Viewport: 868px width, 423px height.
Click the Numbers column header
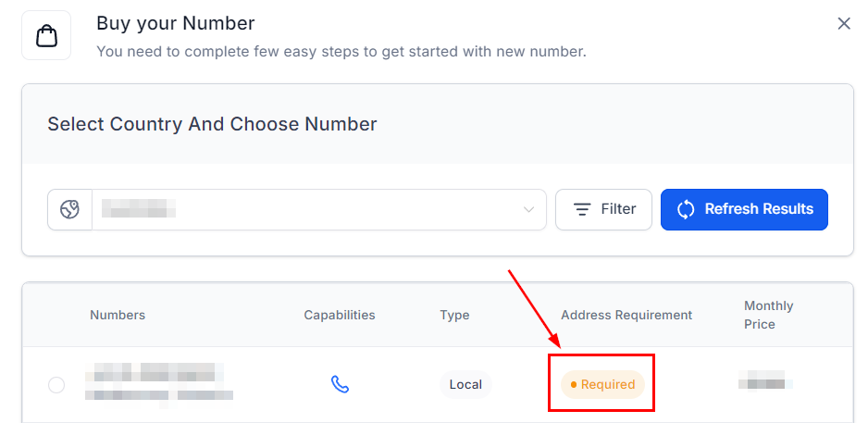point(118,315)
